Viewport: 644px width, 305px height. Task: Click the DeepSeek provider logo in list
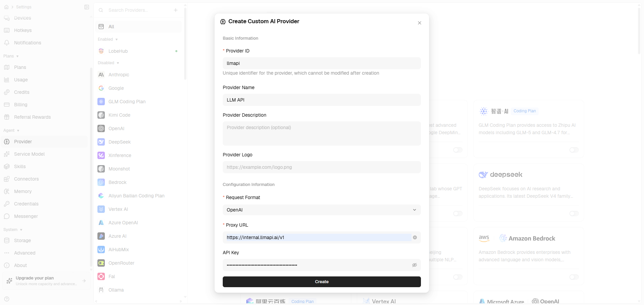[x=101, y=142]
